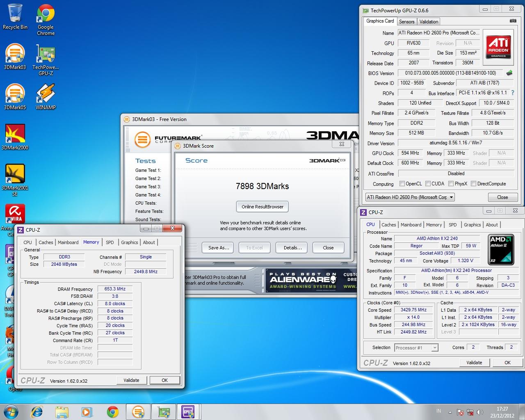
Task: Click Save As in 3DMark Score dialog
Action: tap(218, 248)
